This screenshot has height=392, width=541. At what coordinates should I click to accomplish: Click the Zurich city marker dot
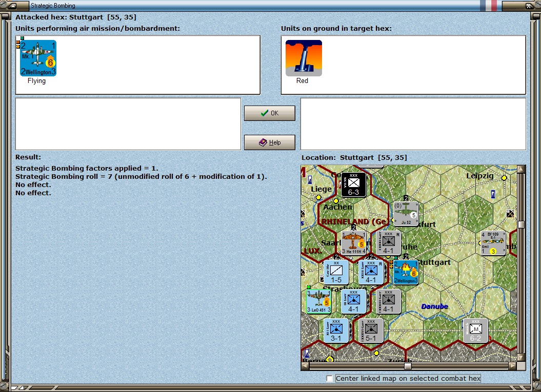(376, 353)
